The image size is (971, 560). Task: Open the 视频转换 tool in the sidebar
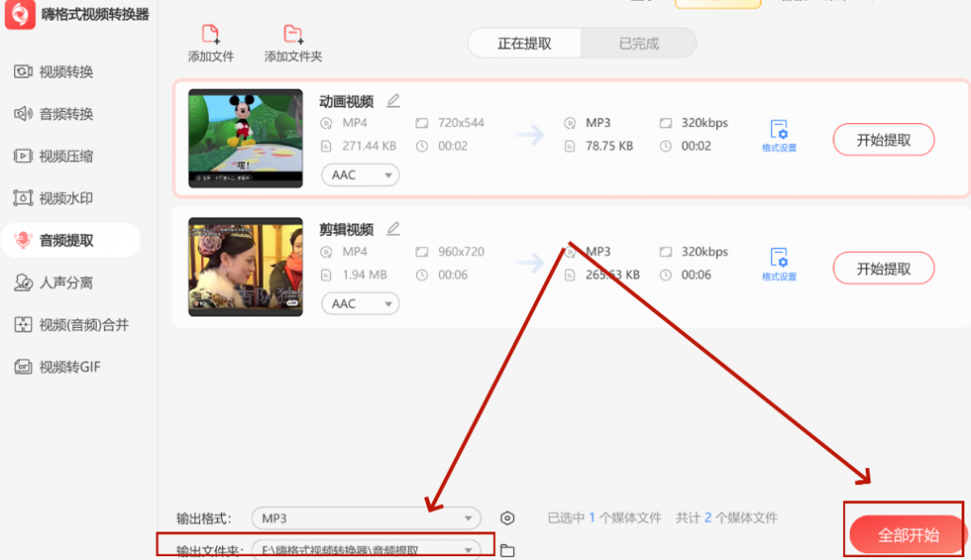[57, 71]
